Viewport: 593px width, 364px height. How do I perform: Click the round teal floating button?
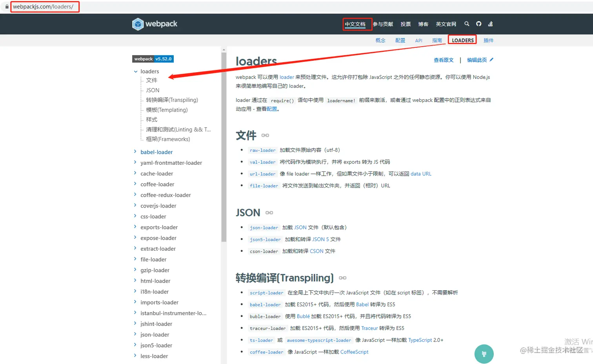[484, 354]
